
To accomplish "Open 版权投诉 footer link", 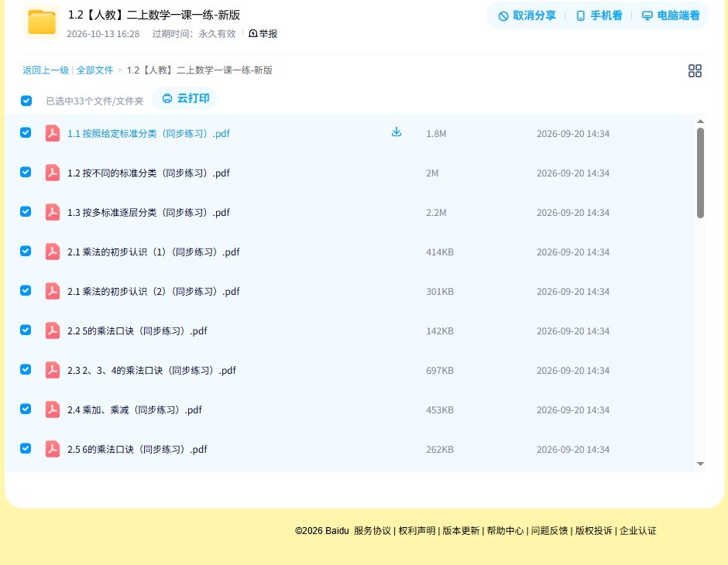I will pos(594,531).
